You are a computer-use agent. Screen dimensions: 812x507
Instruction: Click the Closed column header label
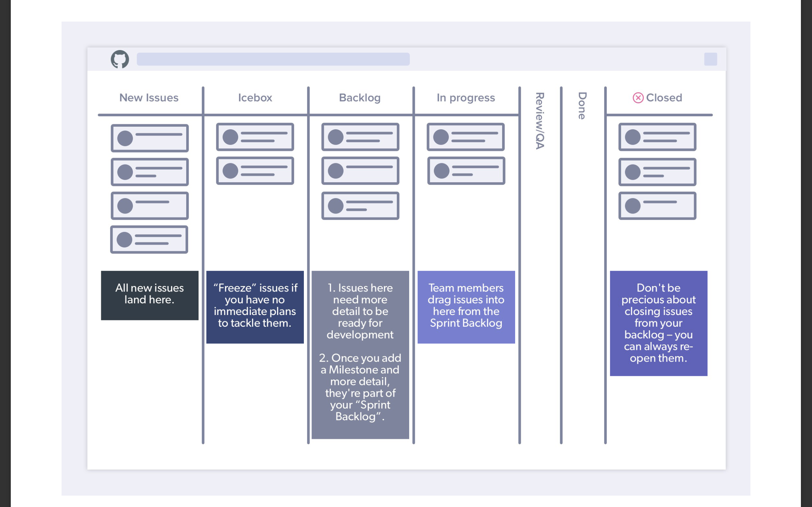point(666,98)
